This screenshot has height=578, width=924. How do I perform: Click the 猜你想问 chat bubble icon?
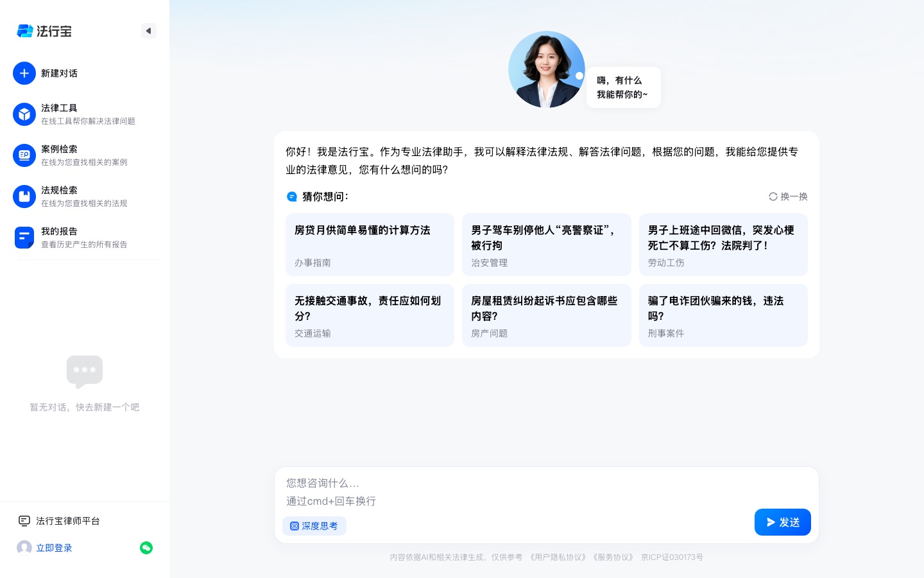click(x=292, y=197)
